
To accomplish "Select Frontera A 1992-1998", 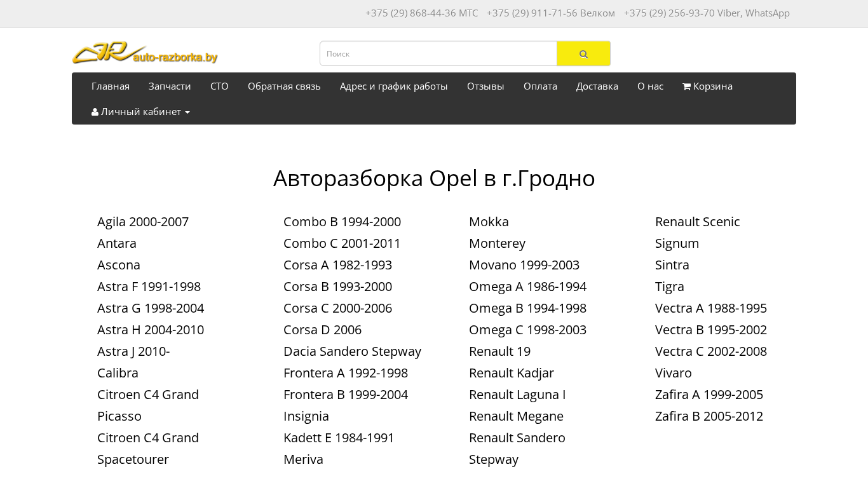I will click(x=346, y=373).
